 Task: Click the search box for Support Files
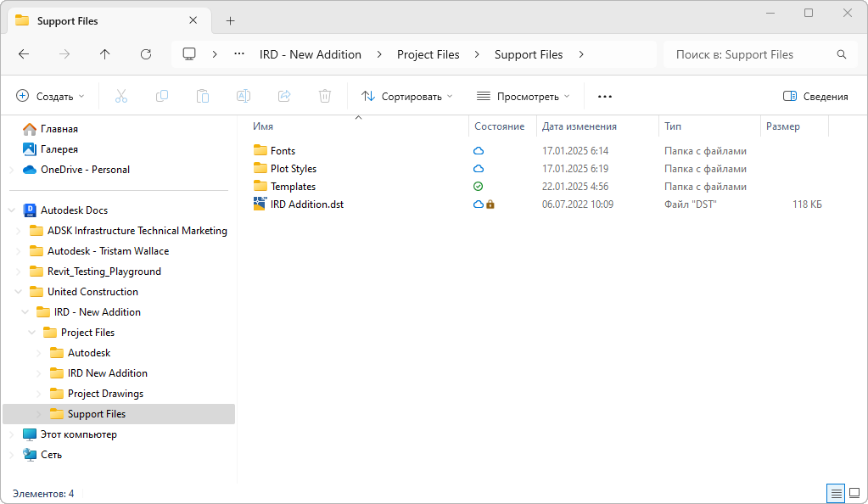(x=751, y=54)
